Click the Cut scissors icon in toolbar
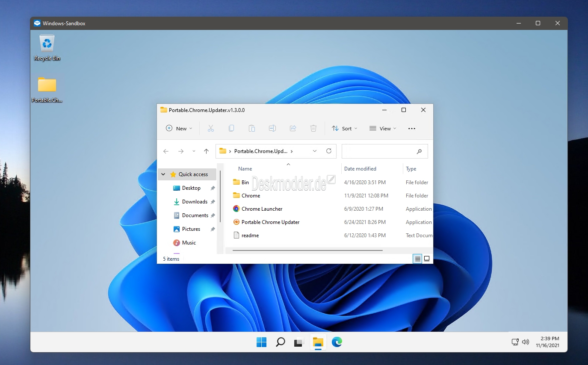Viewport: 588px width, 365px height. 210,128
